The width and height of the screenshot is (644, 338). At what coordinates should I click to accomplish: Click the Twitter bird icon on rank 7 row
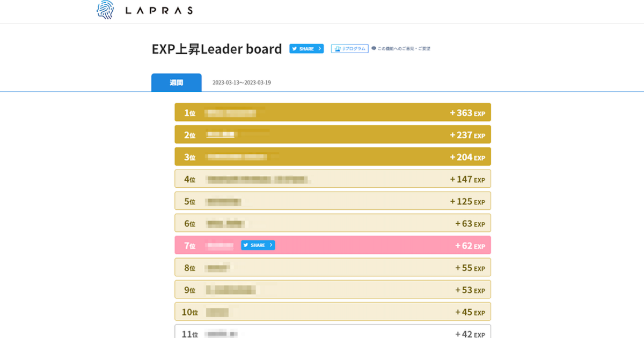[246, 245]
